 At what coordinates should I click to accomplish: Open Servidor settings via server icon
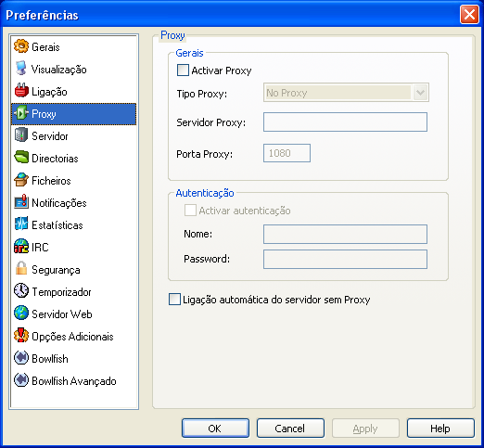pos(21,135)
